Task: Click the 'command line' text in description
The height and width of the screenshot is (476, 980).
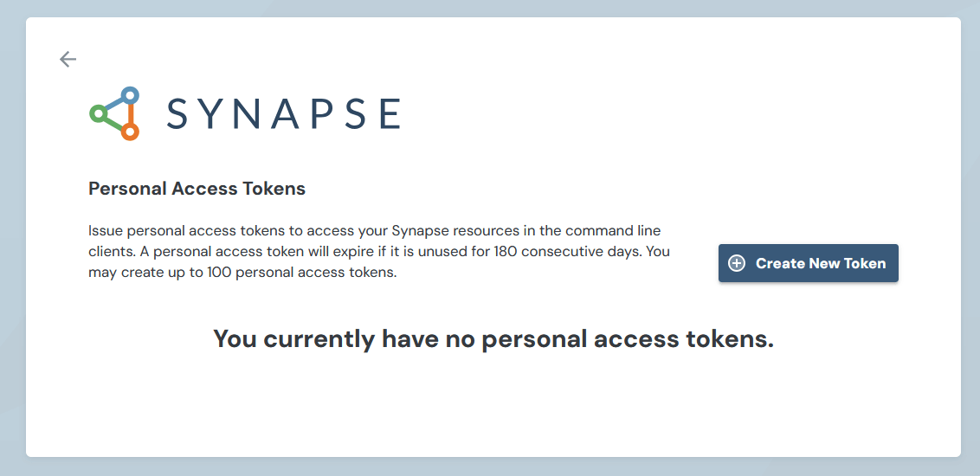Action: pos(613,230)
